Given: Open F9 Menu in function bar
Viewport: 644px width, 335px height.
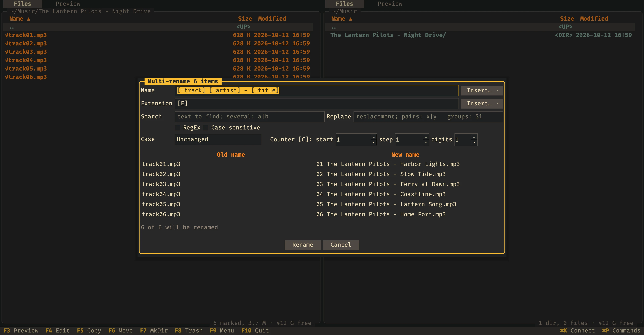Looking at the screenshot, I should 222,330.
